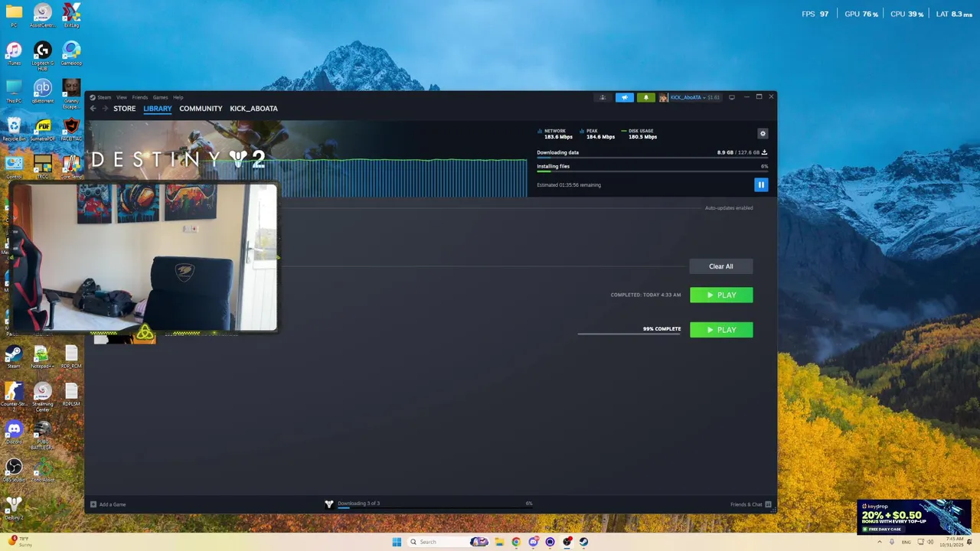
Task: Open the Gameloop desktop shortcut
Action: click(x=71, y=54)
